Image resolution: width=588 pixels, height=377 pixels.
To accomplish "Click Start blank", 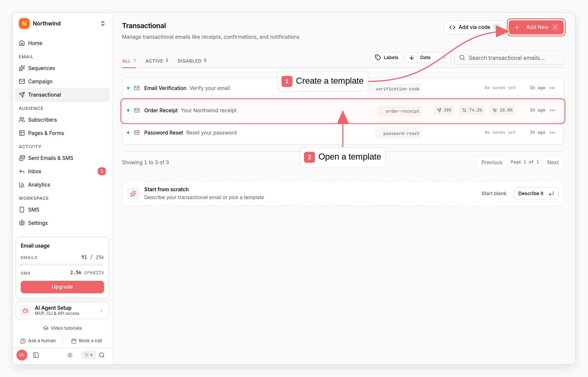I will pyautogui.click(x=494, y=193).
